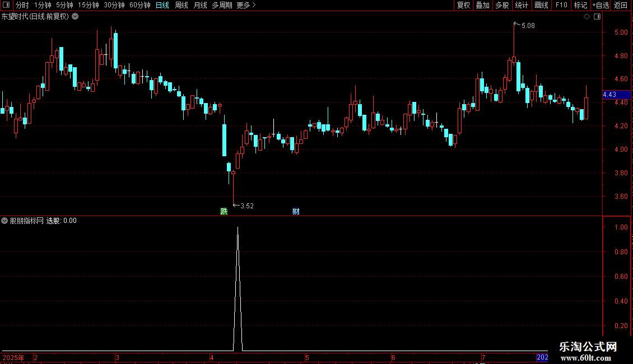This screenshot has width=633, height=364.
Task: Select the 30分钟 period
Action: [x=114, y=5]
